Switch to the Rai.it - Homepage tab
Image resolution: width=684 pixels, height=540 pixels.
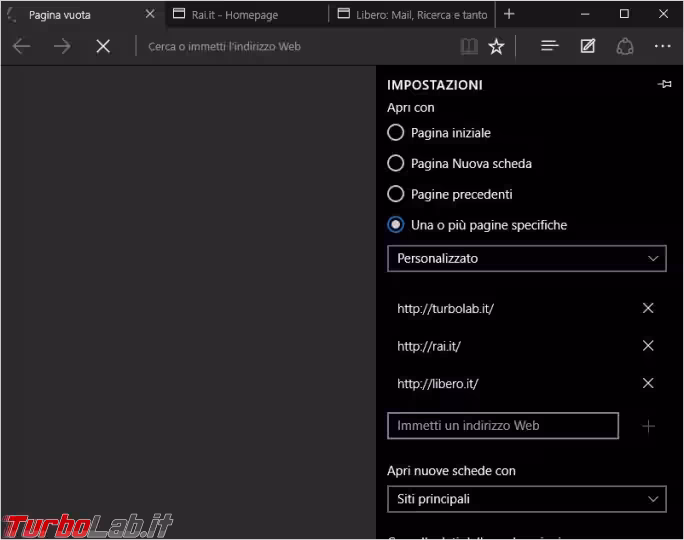click(x=247, y=14)
